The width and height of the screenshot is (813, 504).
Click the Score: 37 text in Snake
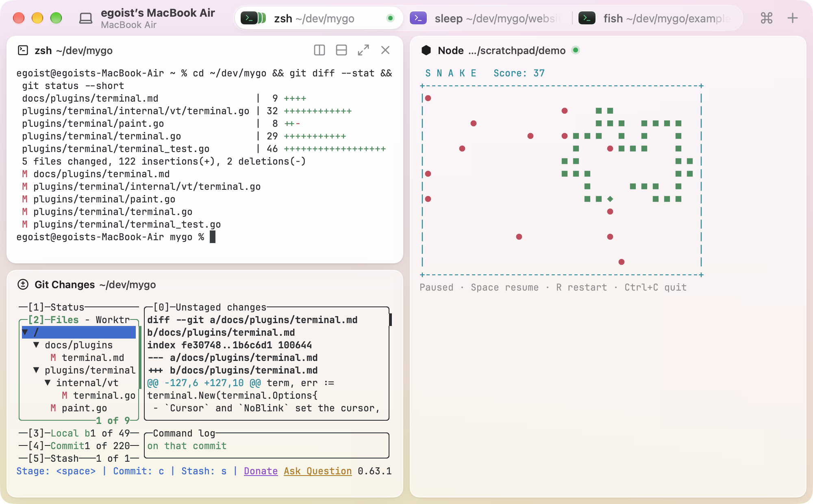(x=519, y=73)
